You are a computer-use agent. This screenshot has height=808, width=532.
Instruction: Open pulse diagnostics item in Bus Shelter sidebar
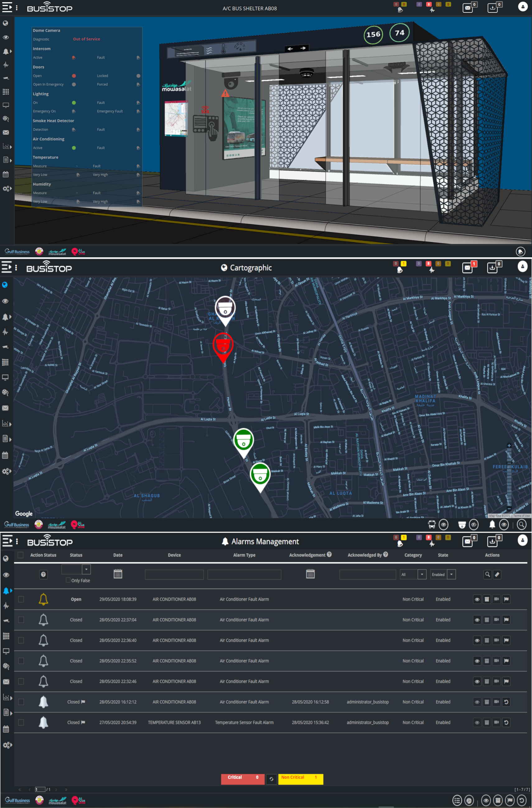click(x=5, y=64)
